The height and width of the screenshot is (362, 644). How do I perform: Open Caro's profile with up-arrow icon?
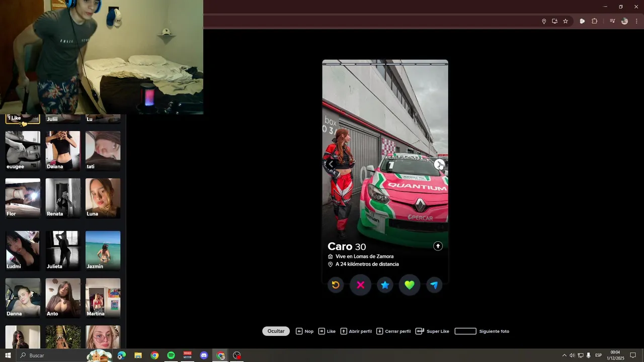(438, 246)
